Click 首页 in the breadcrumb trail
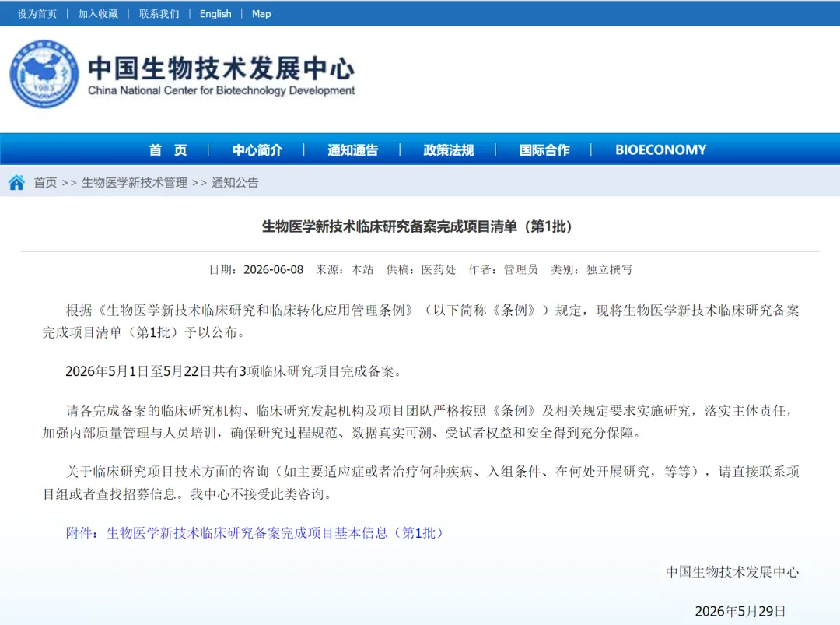 tap(46, 183)
